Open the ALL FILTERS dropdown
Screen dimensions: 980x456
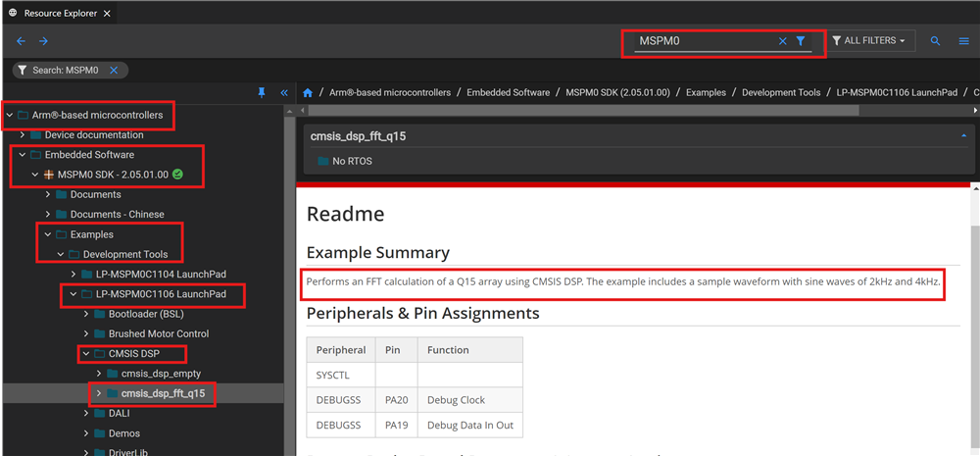(x=868, y=40)
